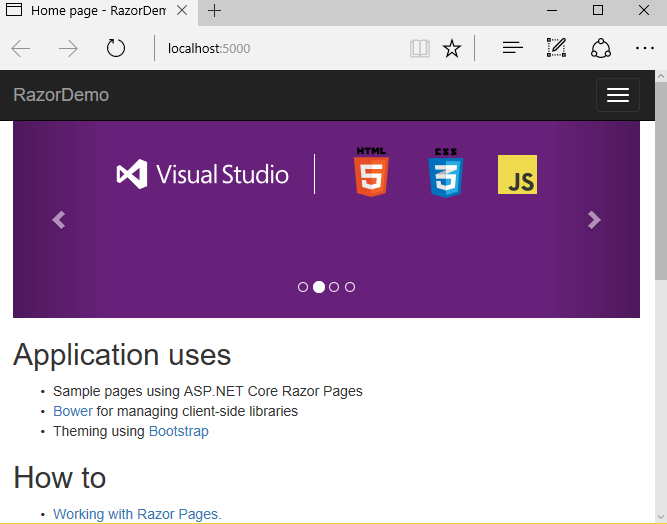Follow the Bootstrap link
Screen dimensions: 667x524
coord(178,431)
